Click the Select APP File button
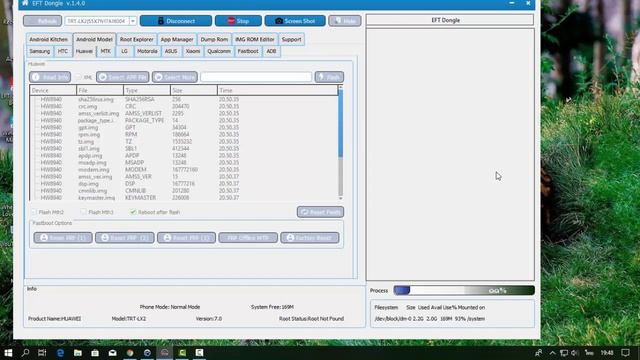The image size is (640, 360). pyautogui.click(x=122, y=77)
